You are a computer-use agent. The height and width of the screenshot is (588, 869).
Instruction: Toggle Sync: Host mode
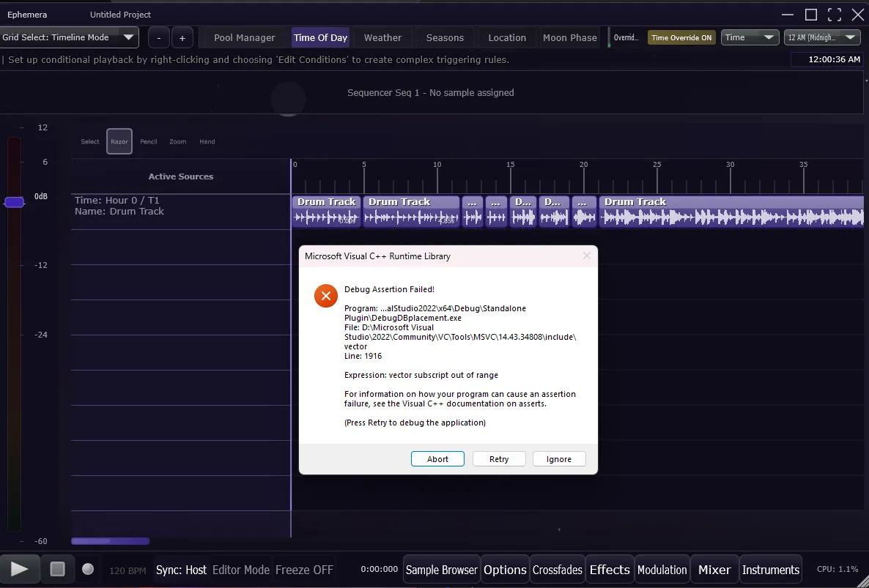(x=180, y=569)
